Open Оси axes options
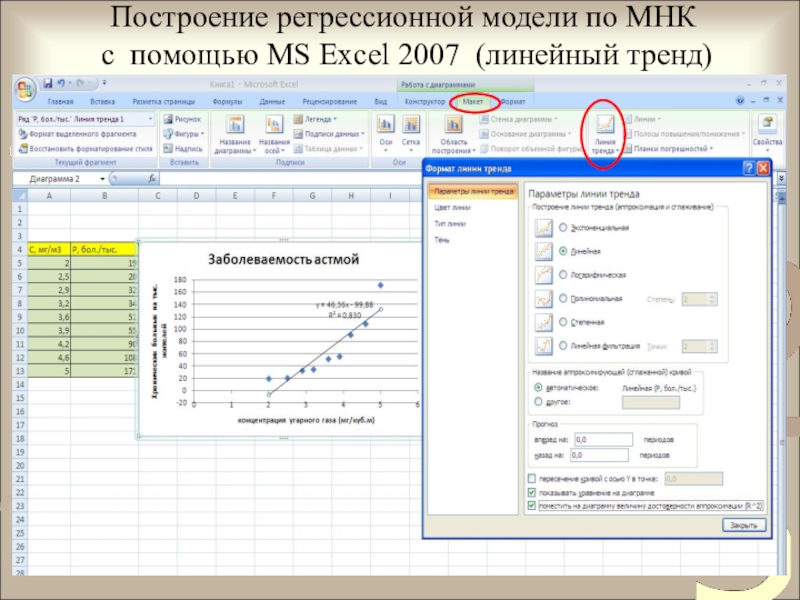The height and width of the screenshot is (600, 800). coord(385,134)
